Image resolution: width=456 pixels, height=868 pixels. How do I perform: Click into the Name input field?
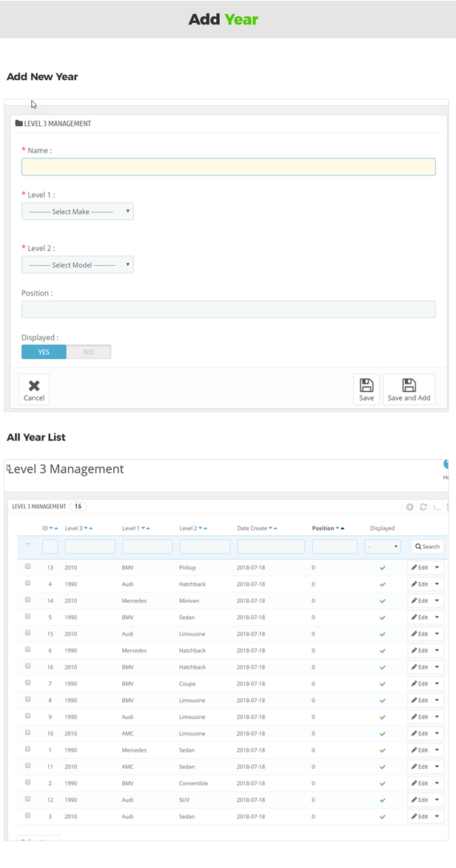click(228, 167)
